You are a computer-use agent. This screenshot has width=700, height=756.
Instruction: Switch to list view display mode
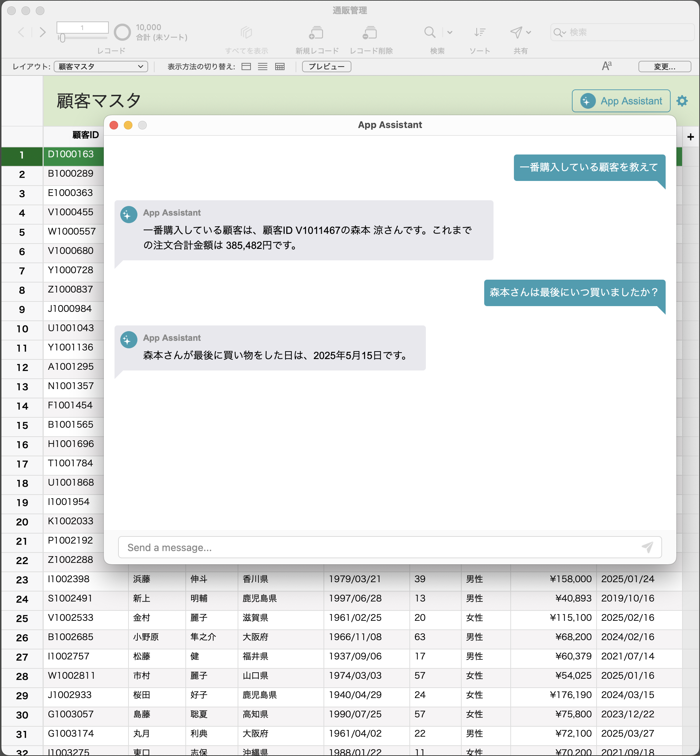pos(263,67)
